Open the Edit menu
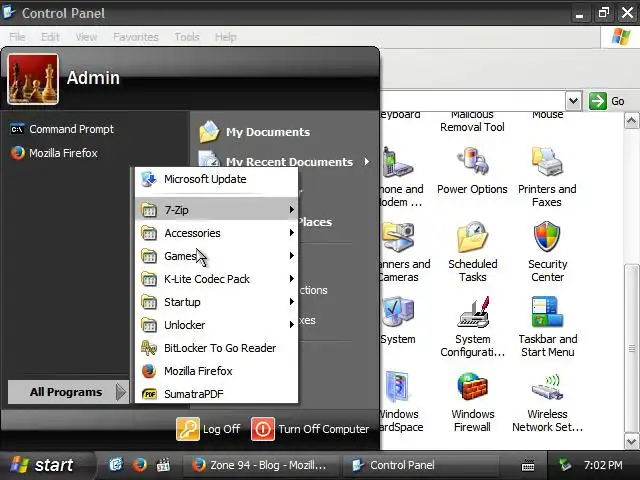Image resolution: width=640 pixels, height=480 pixels. tap(50, 37)
